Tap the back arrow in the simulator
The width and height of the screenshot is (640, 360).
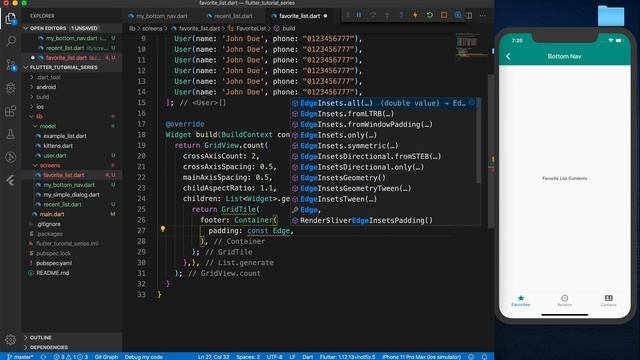(508, 56)
